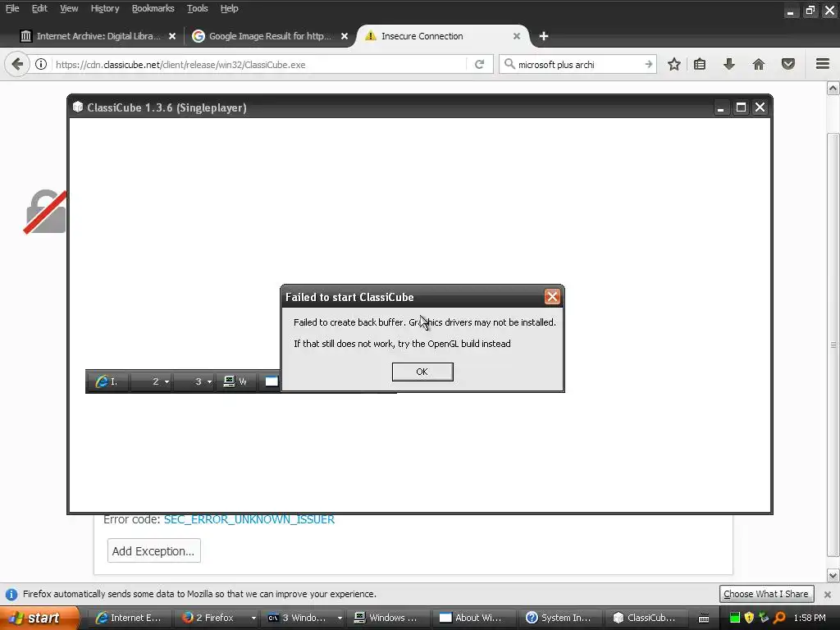Click Choose What I Share button

point(766,594)
